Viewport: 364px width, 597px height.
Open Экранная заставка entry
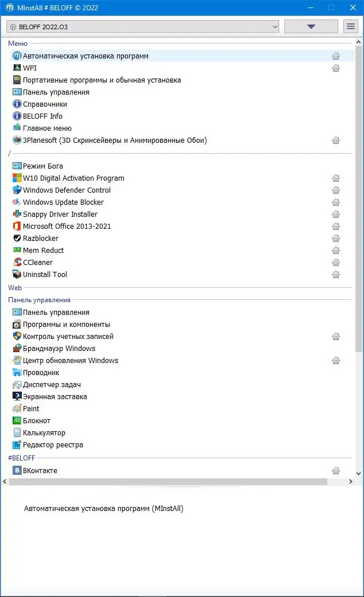click(55, 396)
